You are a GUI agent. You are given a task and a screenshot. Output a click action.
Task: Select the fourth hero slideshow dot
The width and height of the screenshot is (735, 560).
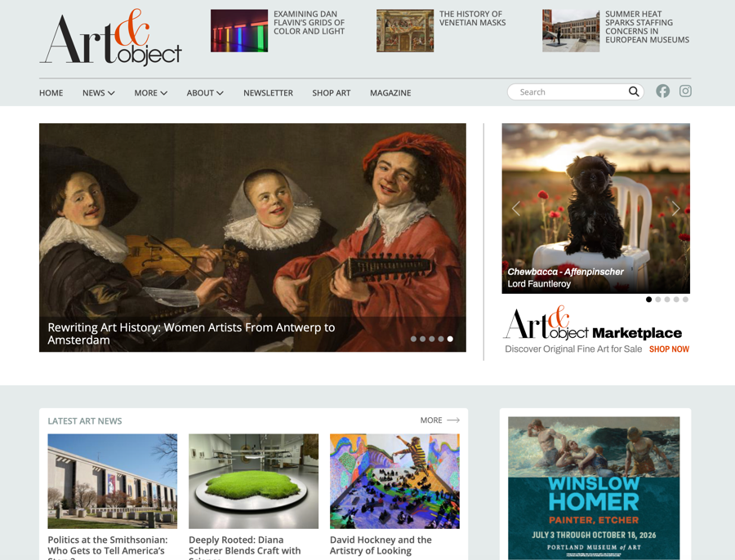coord(441,339)
